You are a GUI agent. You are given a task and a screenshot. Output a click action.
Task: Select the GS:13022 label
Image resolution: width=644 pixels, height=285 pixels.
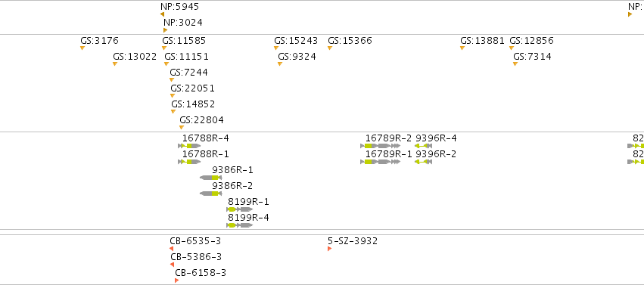[135, 57]
